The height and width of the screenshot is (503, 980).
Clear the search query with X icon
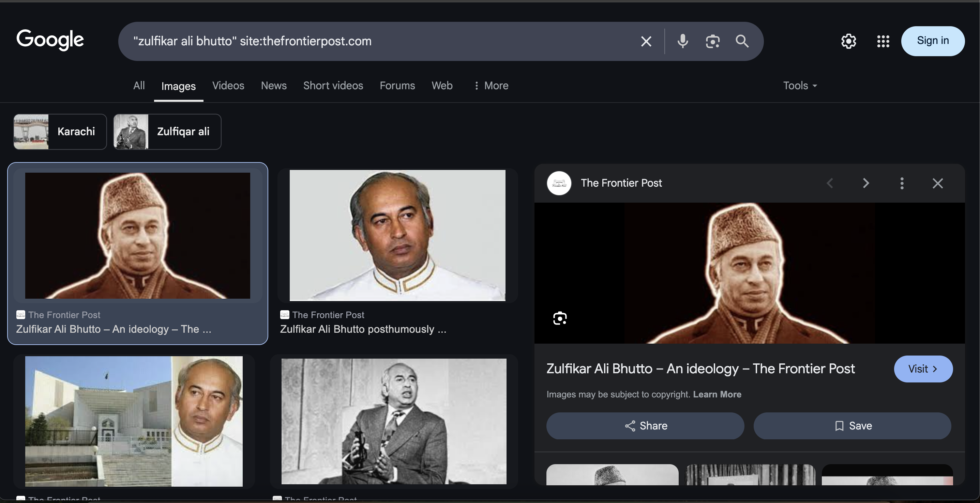click(x=646, y=41)
